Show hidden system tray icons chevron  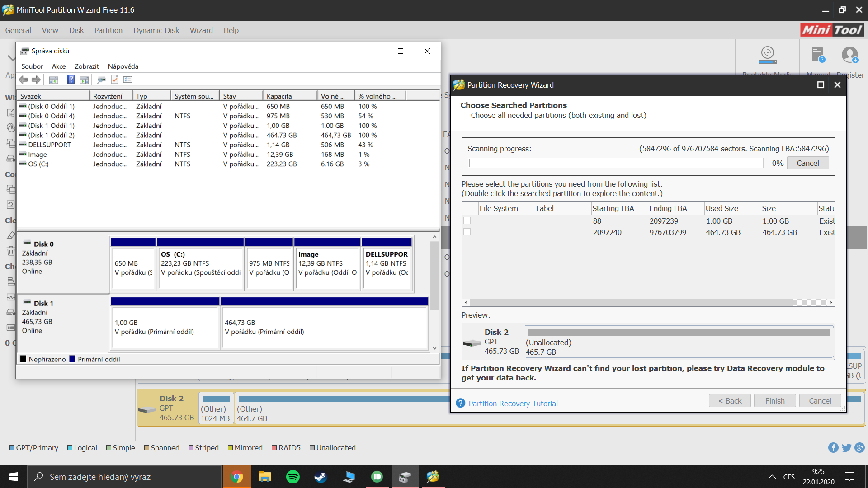coord(772,477)
